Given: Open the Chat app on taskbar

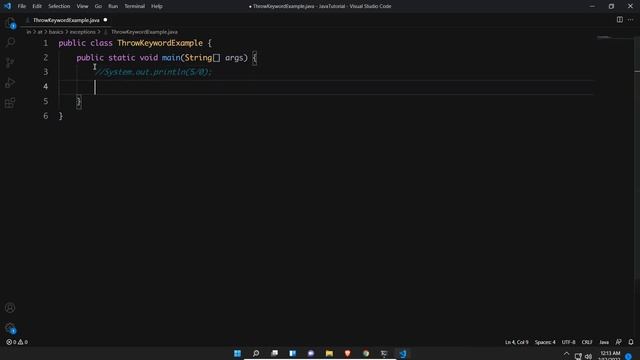Looking at the screenshot, I should click(311, 353).
